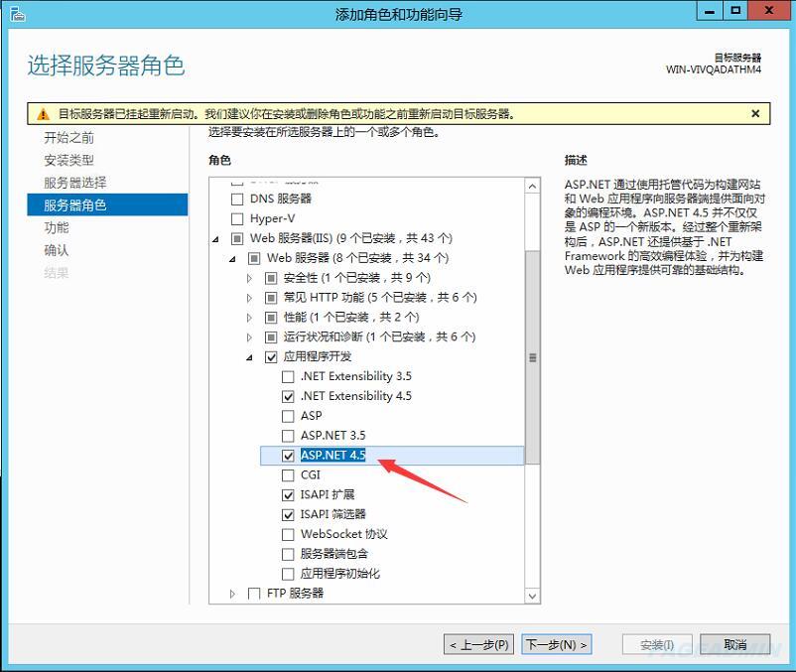Uncheck the 应用程序开发 checkbox
The width and height of the screenshot is (796, 672).
click(x=271, y=357)
